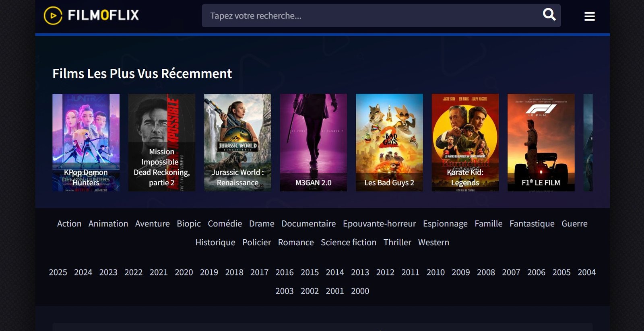Filter films by year 2020
The width and height of the screenshot is (644, 331).
[x=184, y=272]
